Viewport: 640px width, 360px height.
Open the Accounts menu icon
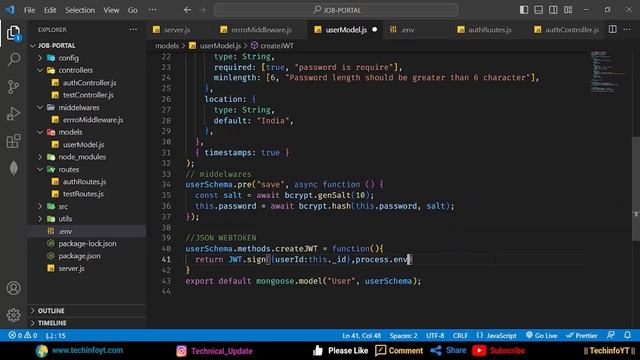pos(13,288)
